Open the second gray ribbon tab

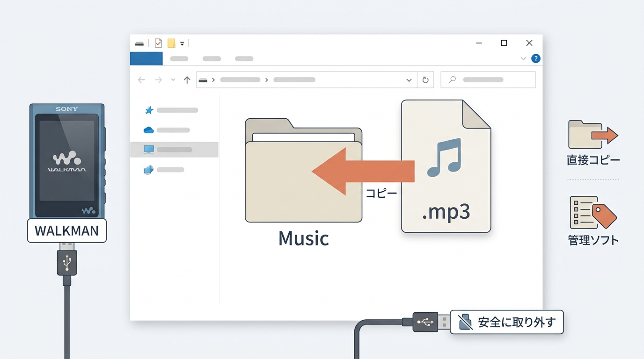(212, 59)
